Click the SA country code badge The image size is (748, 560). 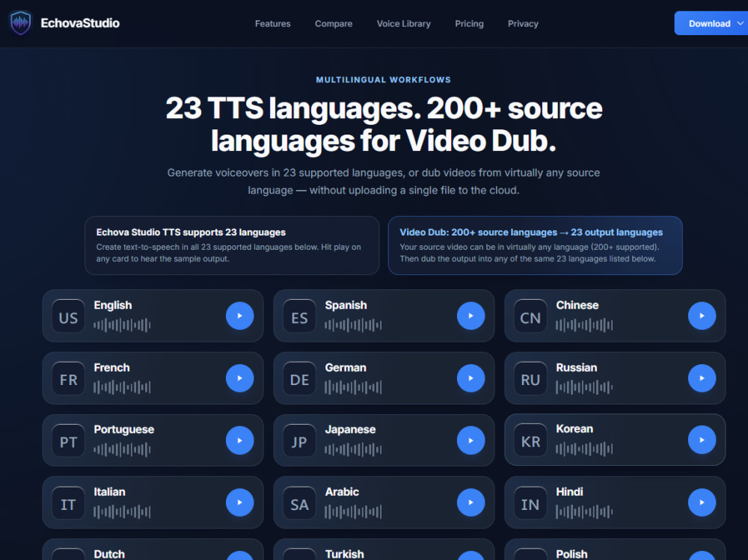point(299,502)
